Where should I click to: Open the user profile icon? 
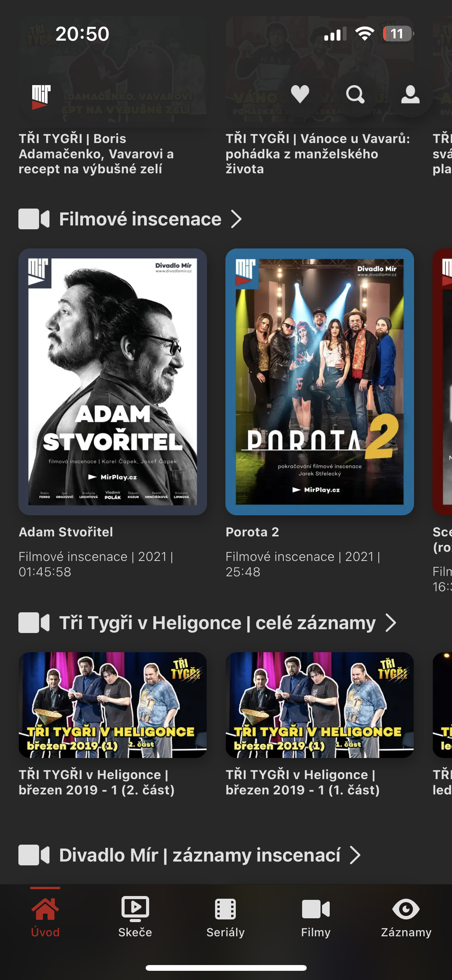(410, 94)
